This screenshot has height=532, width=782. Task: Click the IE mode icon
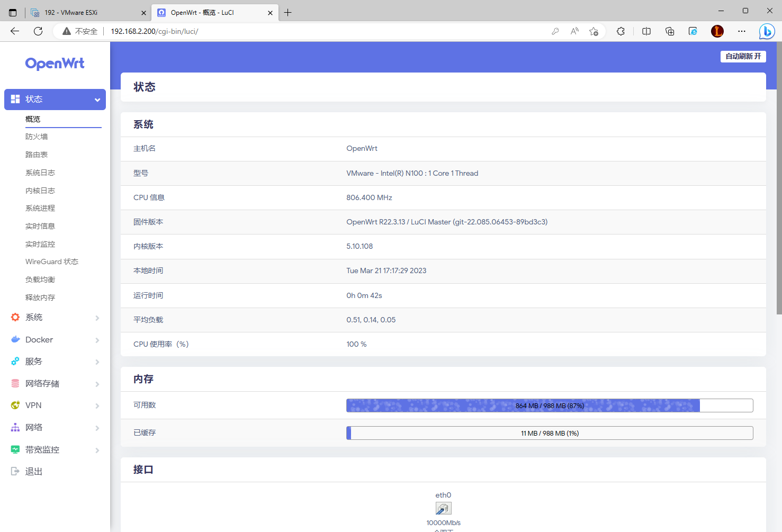(693, 31)
